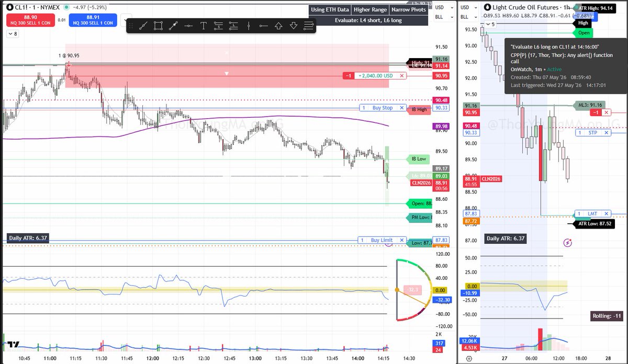Image resolution: width=628 pixels, height=364 pixels.
Task: Click the Higher Range cell
Action: tap(371, 10)
